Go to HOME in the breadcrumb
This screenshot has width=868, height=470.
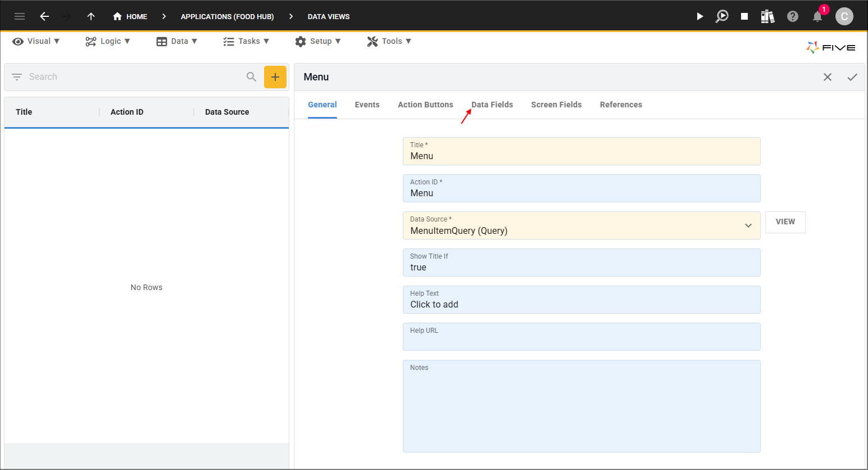[x=130, y=16]
